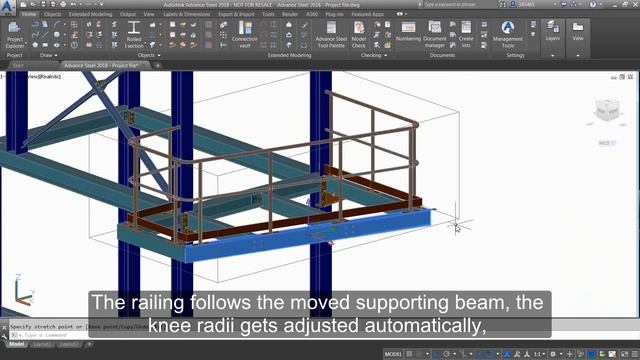Open Management Tools
Viewport: 640px width, 360px height.
(508, 35)
